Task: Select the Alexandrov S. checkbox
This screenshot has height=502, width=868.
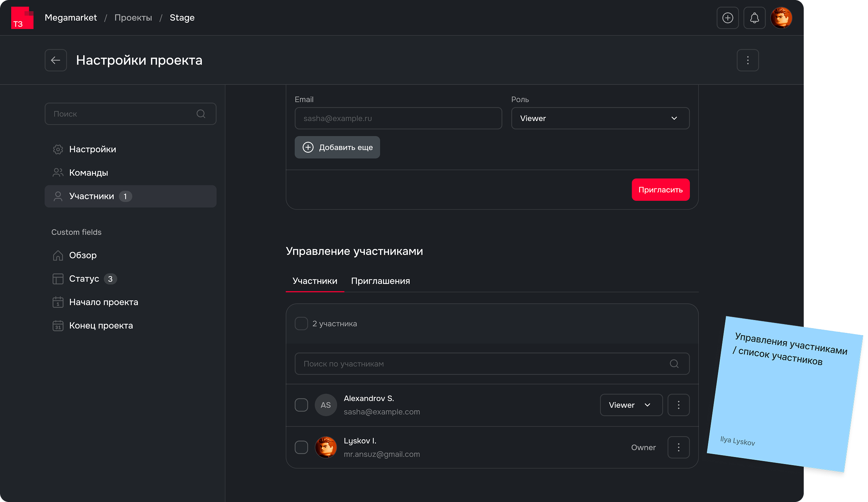Action: [301, 405]
